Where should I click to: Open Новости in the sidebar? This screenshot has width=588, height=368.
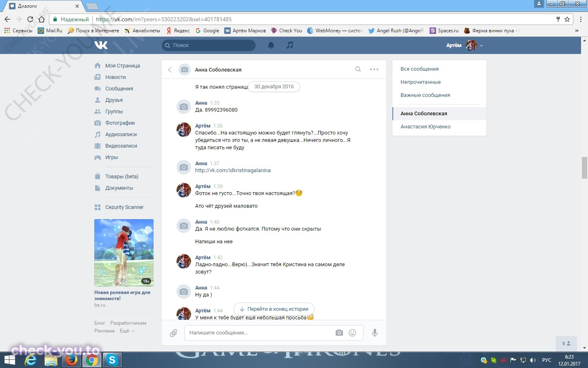pyautogui.click(x=116, y=77)
